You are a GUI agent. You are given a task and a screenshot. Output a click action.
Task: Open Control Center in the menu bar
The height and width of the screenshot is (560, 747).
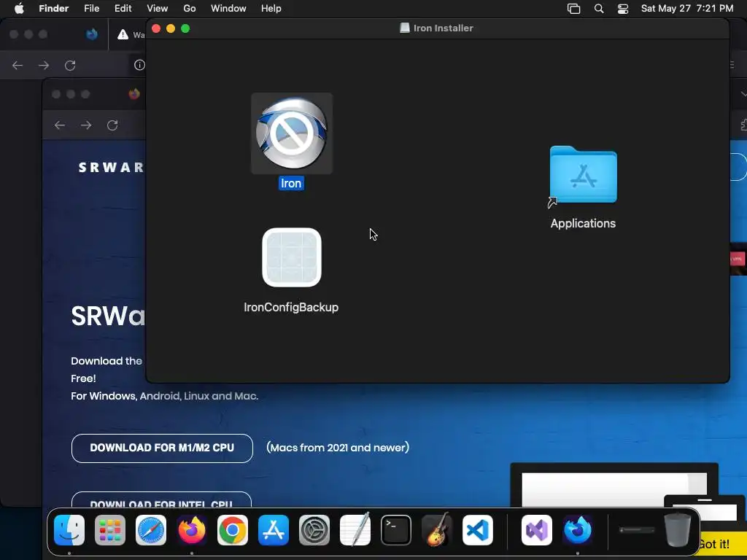coord(623,9)
